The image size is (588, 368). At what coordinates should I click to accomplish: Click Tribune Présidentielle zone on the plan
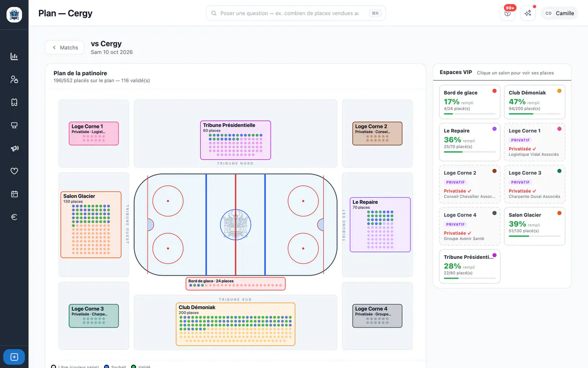click(x=236, y=140)
